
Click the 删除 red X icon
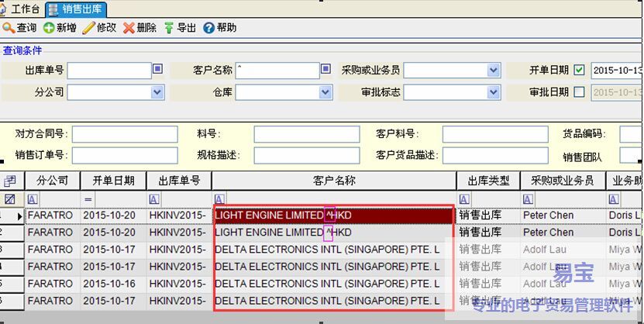[129, 28]
